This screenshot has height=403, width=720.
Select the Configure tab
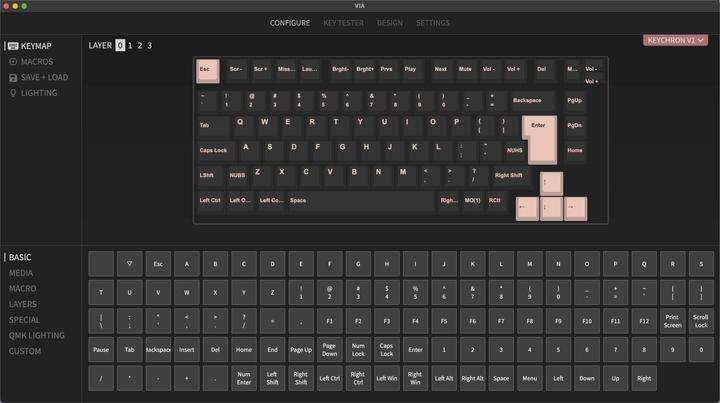(x=289, y=22)
